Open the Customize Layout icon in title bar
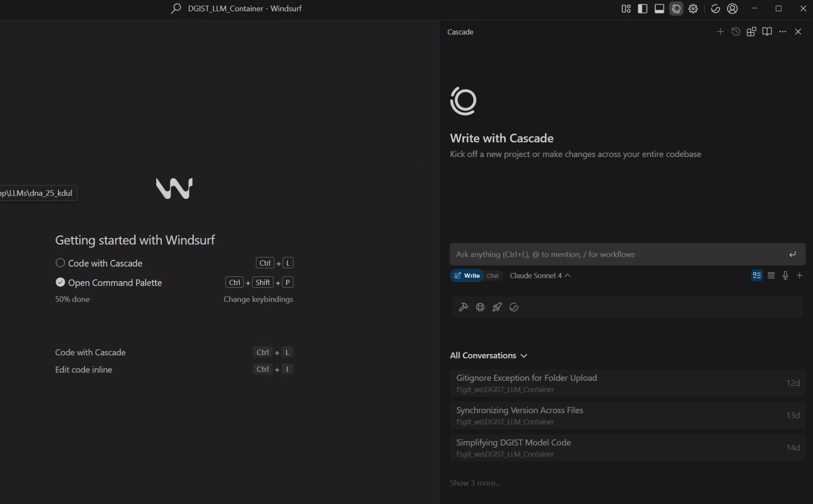 (x=626, y=8)
